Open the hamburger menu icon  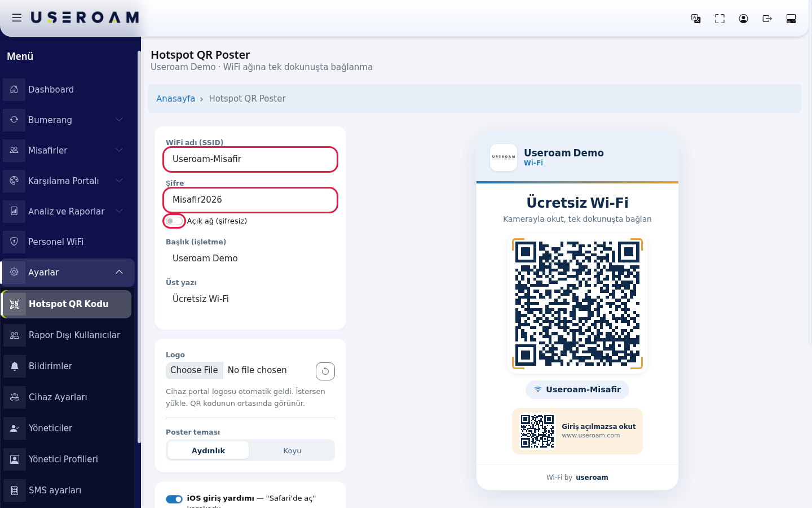point(17,18)
